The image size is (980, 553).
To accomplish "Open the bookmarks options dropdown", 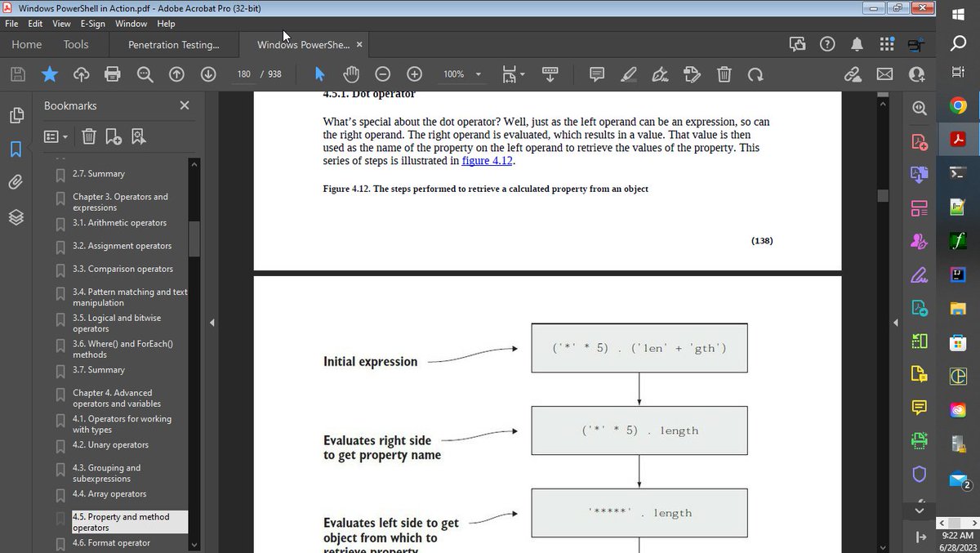I will 56,136.
